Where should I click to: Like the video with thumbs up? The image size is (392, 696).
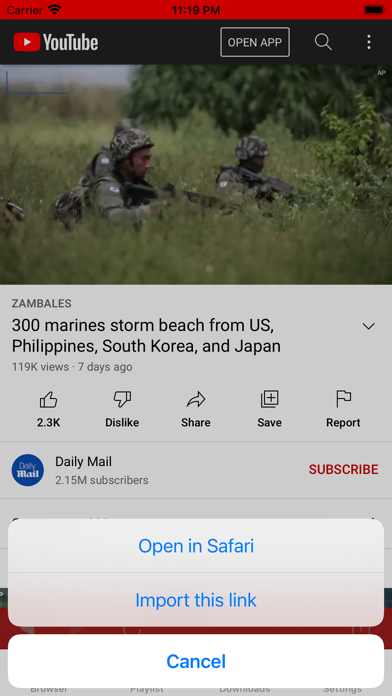pyautogui.click(x=48, y=399)
